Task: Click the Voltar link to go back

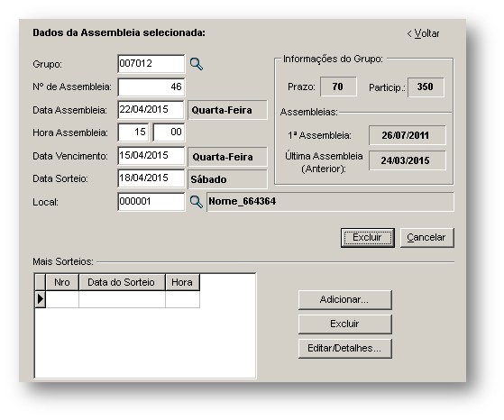Action: point(423,33)
